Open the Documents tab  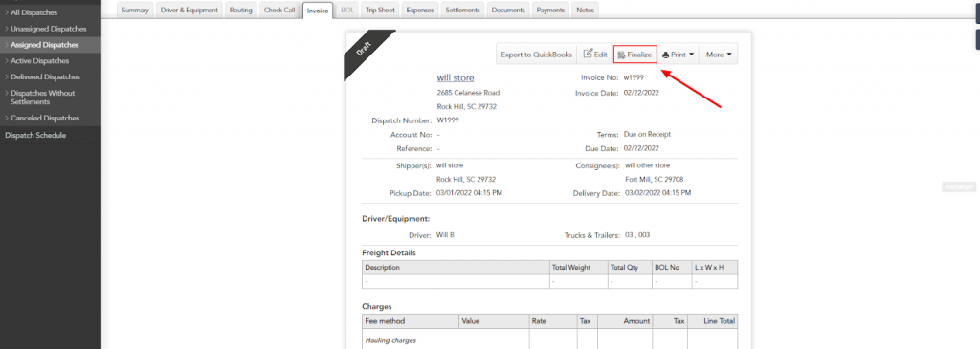[508, 10]
